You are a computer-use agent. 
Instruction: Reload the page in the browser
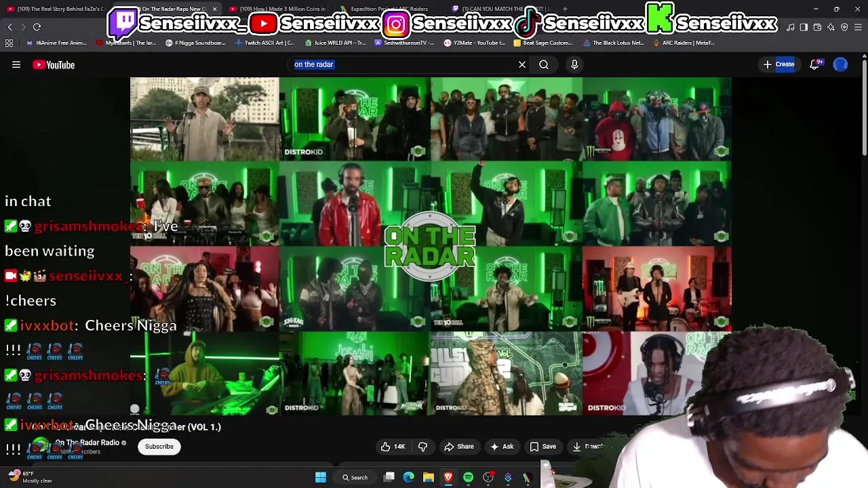(37, 27)
